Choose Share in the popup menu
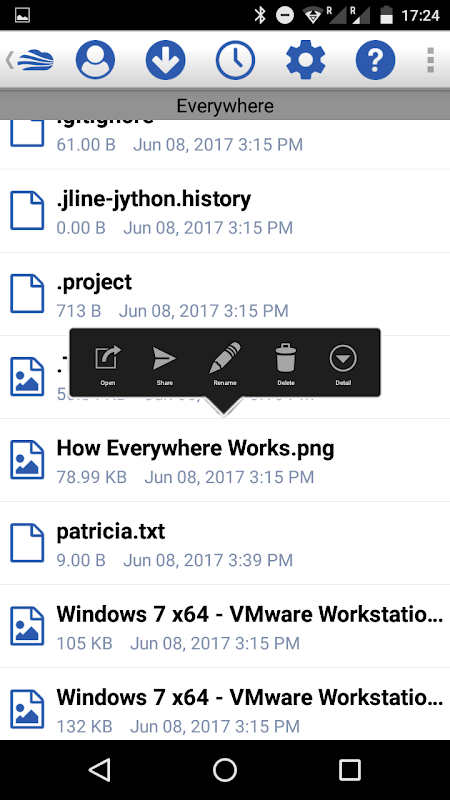Screen dimensions: 450x800 (164, 364)
